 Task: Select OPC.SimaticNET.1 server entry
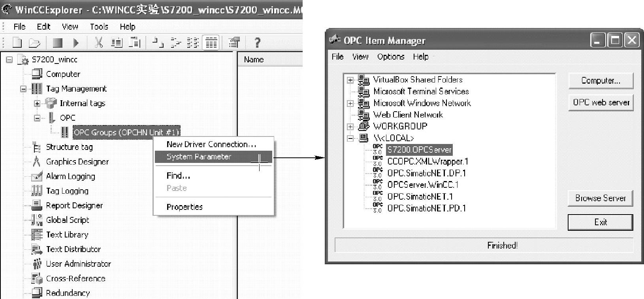[x=420, y=196]
